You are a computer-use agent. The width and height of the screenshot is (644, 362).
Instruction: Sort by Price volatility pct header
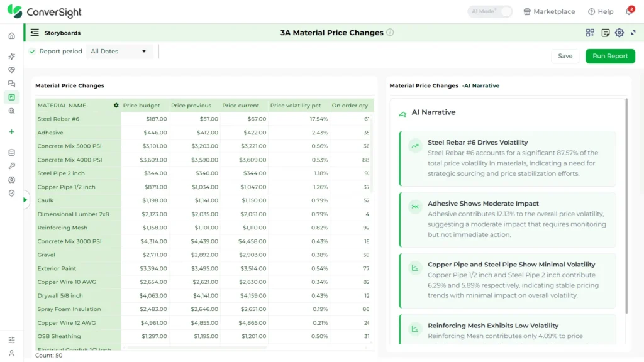(x=296, y=106)
